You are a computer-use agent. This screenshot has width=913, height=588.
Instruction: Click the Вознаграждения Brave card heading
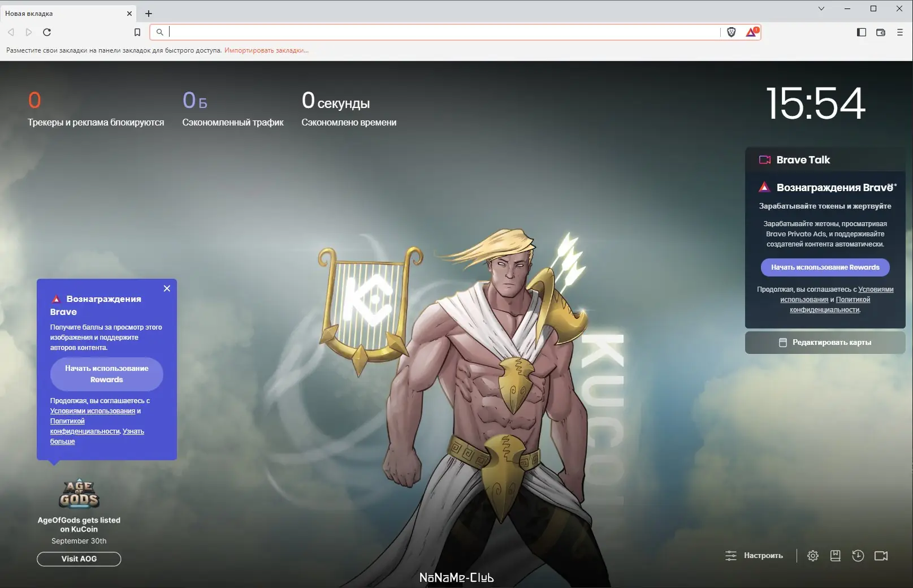click(x=835, y=187)
